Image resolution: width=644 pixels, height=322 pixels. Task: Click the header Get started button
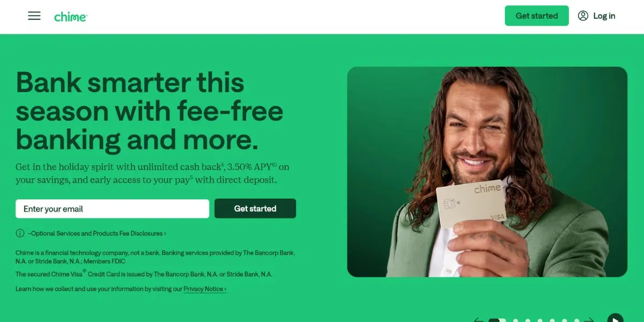(537, 16)
